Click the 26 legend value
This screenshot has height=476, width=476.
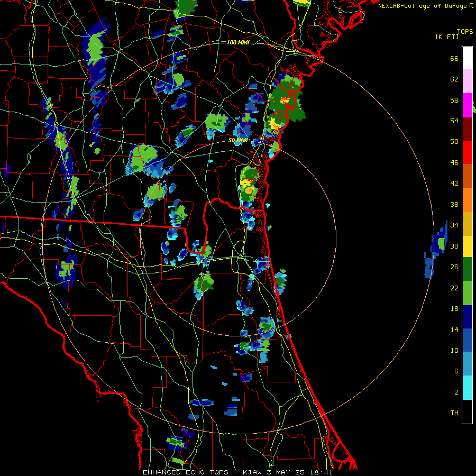coord(454,267)
